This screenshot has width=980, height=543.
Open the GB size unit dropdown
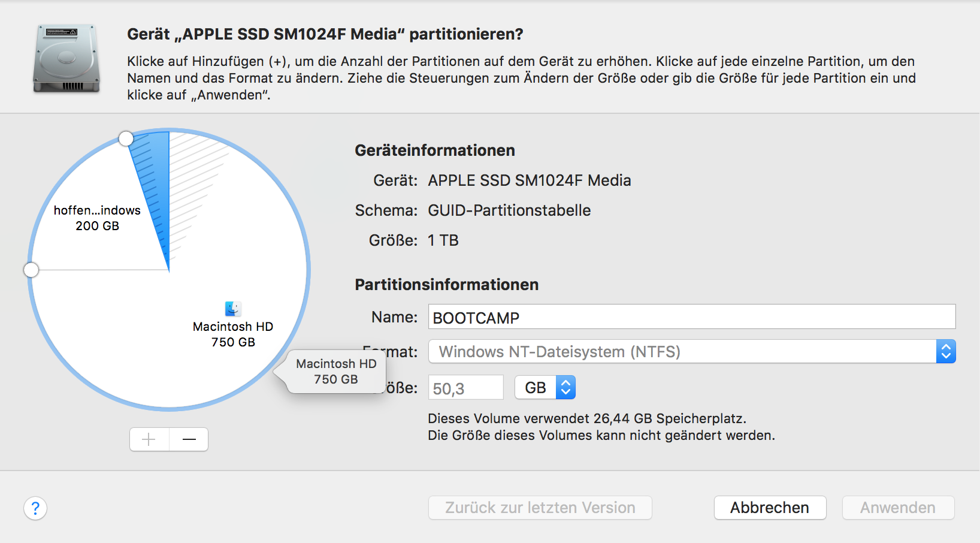[545, 388]
